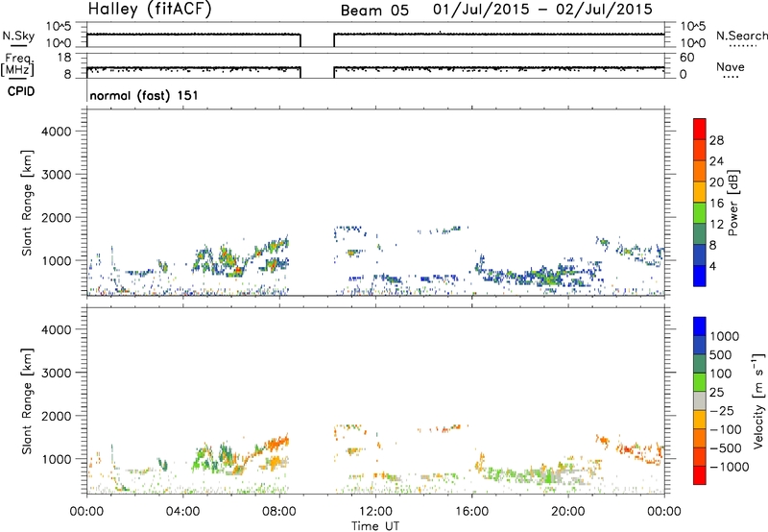The height and width of the screenshot is (532, 768).
Task: Click the 'CPID' label
Action: tap(21, 91)
